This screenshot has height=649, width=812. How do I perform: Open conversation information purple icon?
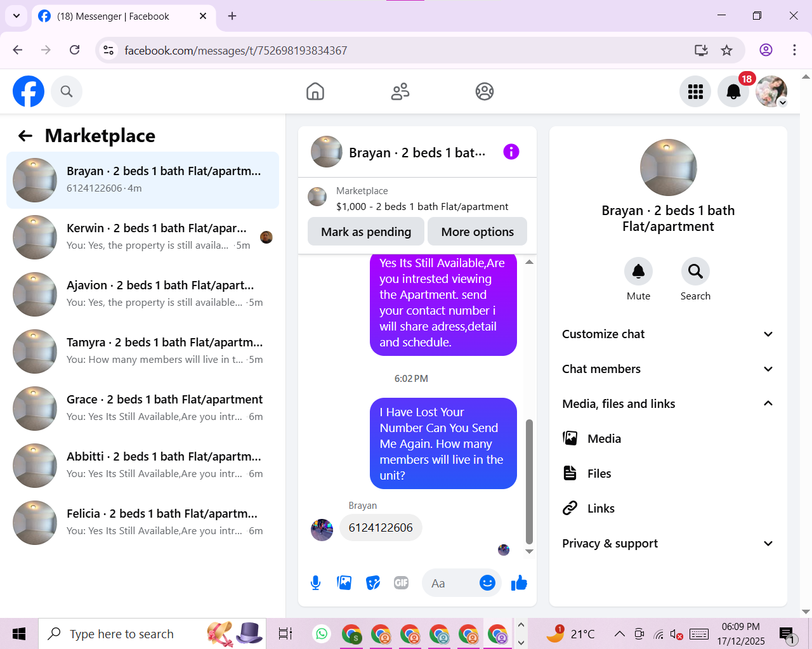click(511, 152)
